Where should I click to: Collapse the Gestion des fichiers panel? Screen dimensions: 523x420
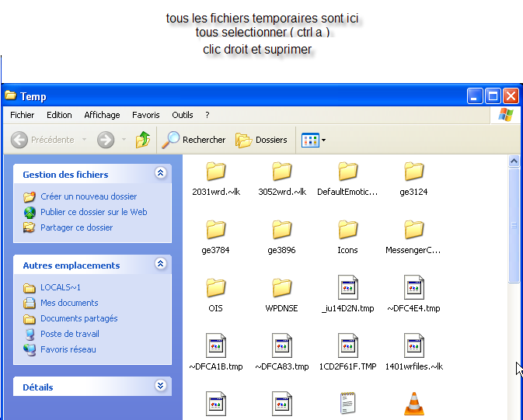click(x=161, y=174)
